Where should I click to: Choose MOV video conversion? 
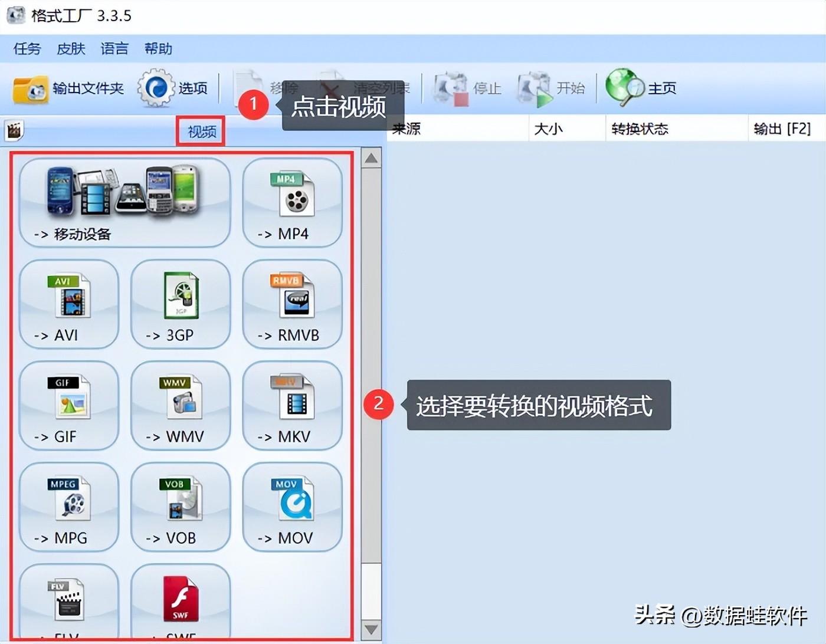point(293,507)
